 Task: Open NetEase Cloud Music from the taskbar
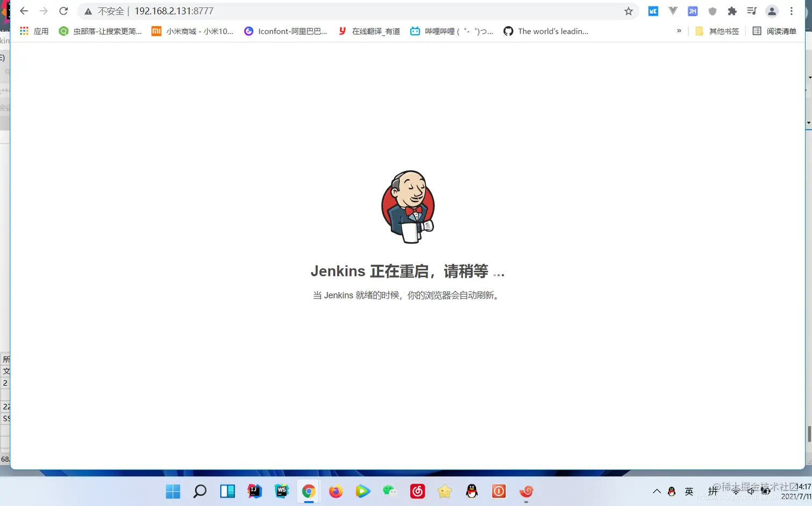pyautogui.click(x=417, y=491)
